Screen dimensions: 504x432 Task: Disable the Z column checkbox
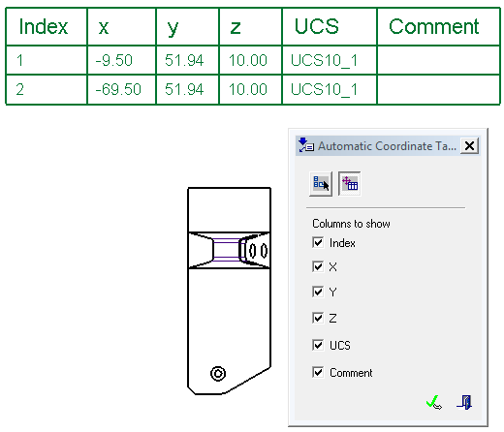point(318,318)
